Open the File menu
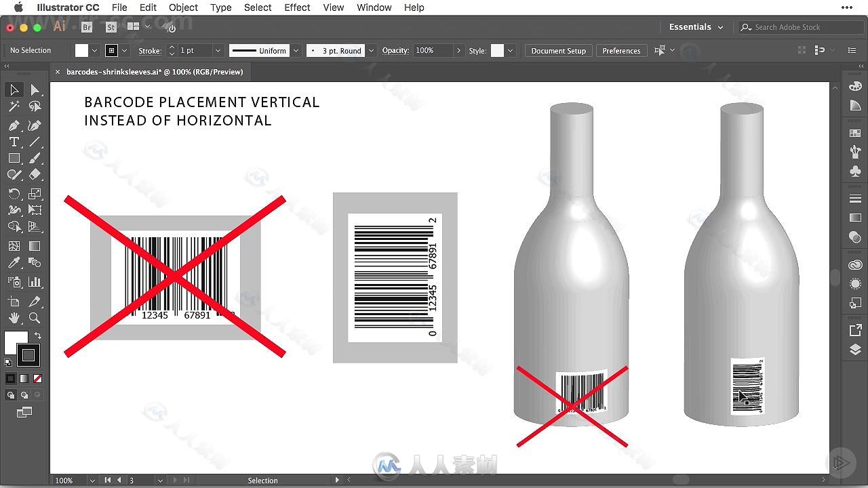 119,7
